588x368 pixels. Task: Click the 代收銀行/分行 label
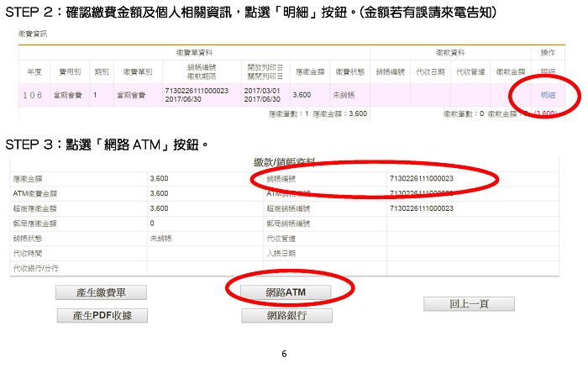[x=37, y=267]
